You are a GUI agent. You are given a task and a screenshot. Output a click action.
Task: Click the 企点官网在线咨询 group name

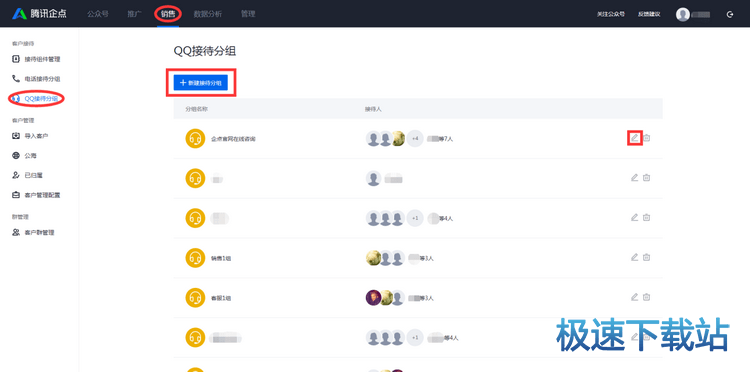233,139
